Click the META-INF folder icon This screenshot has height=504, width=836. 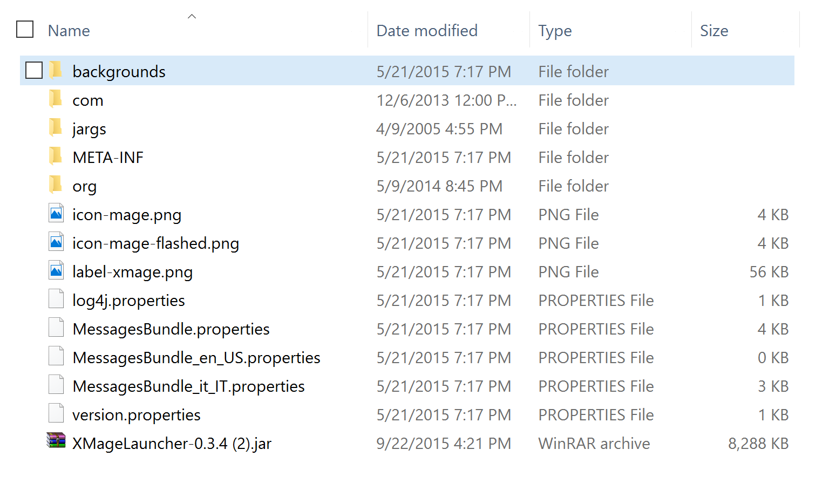pyautogui.click(x=56, y=156)
